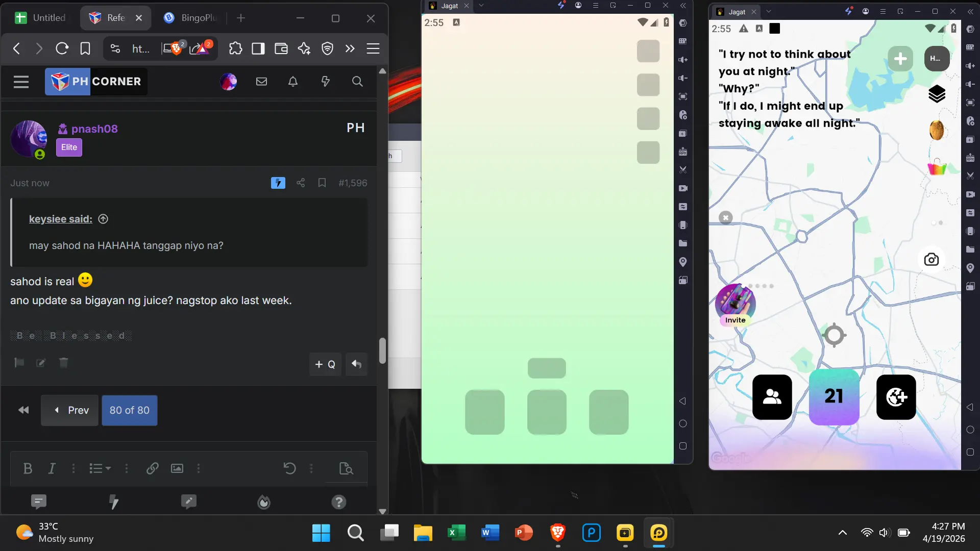Open the PH Corner hamburger menu

click(21, 82)
